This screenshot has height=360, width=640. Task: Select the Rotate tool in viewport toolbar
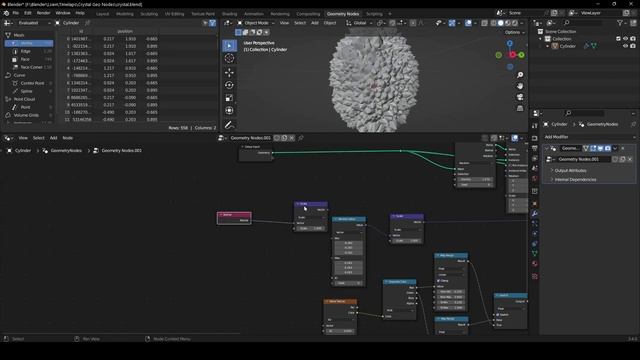pos(229,85)
